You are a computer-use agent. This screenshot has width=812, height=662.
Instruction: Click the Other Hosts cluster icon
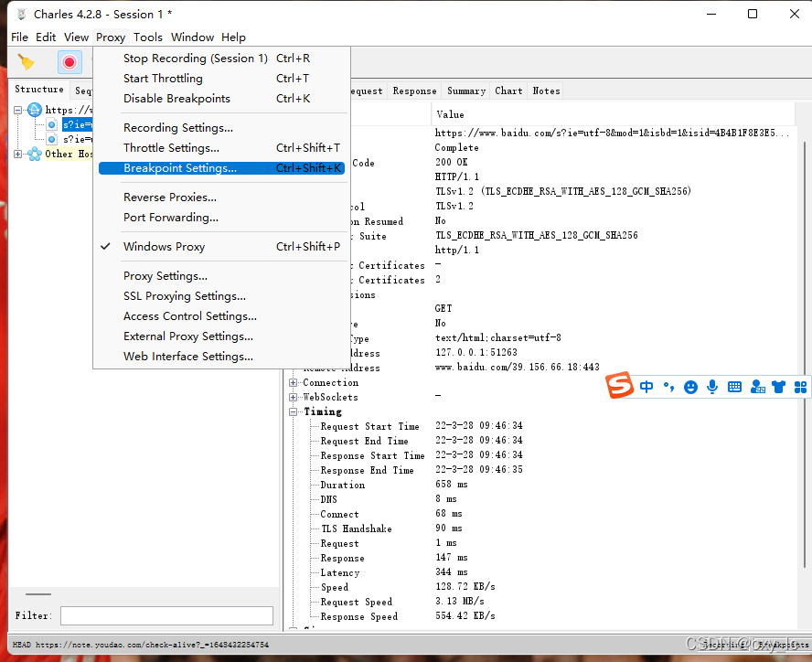pyautogui.click(x=35, y=154)
